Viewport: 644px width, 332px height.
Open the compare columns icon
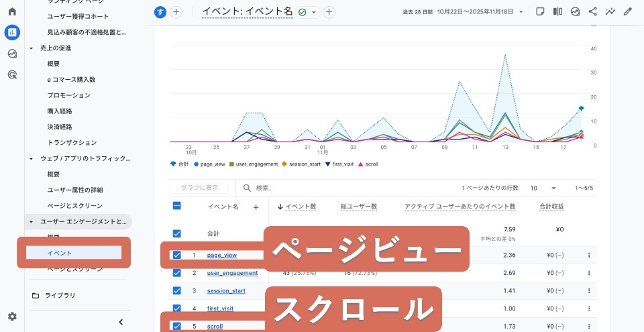557,11
